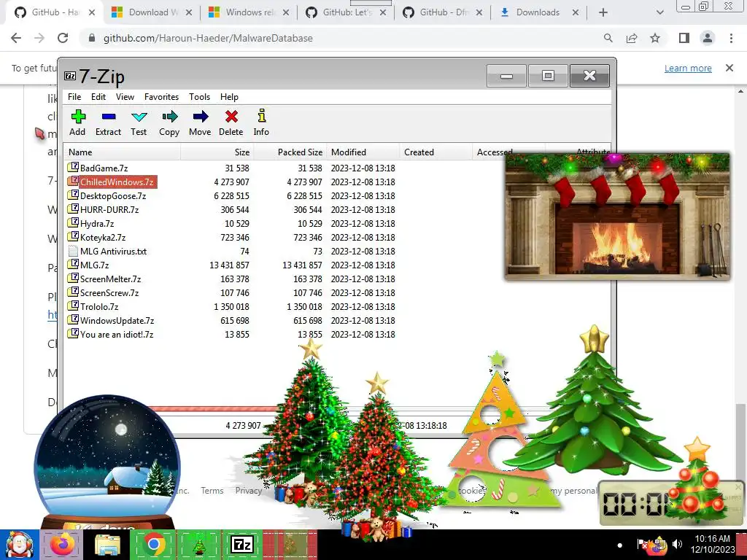Sort by Modified column header
This screenshot has height=560, width=747.
pyautogui.click(x=363, y=152)
